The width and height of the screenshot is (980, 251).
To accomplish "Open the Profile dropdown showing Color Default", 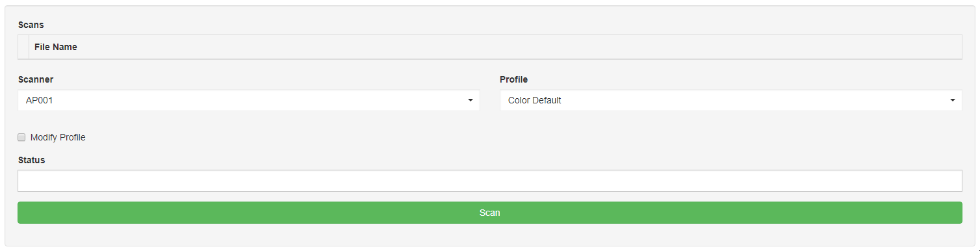I will point(730,100).
